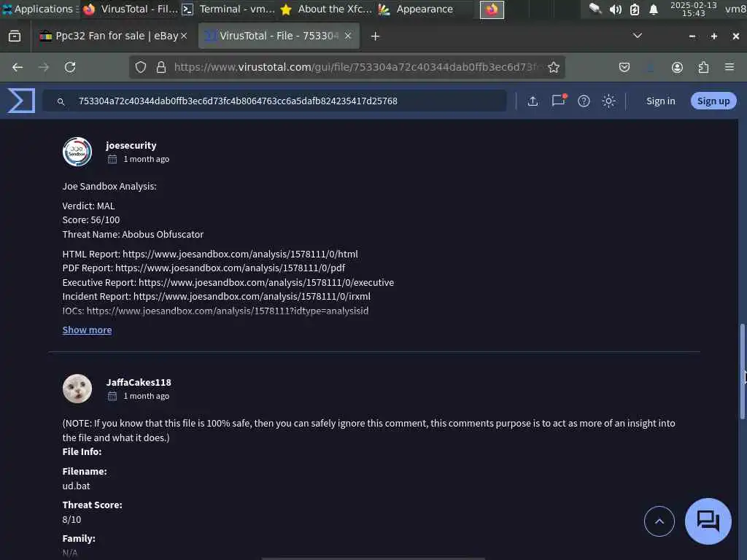Click the network connection tray icon
The height and width of the screenshot is (560, 747).
tap(595, 9)
